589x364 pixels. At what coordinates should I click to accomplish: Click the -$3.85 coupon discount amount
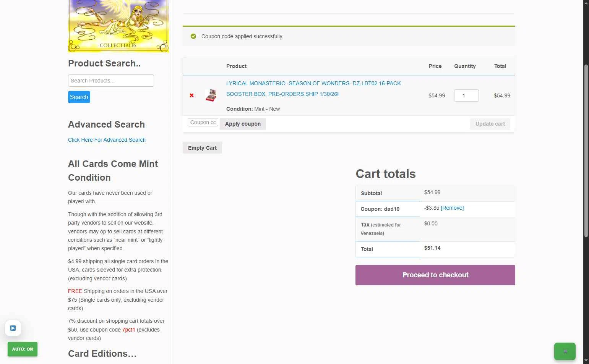(432, 208)
